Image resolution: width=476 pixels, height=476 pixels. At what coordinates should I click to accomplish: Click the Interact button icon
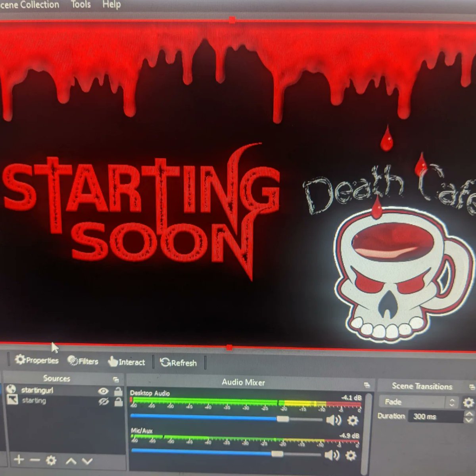(113, 362)
